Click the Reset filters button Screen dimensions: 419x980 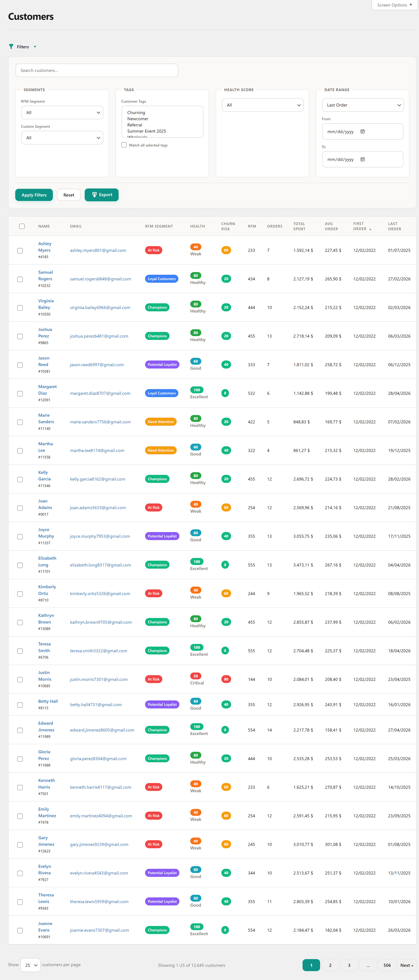pyautogui.click(x=69, y=195)
